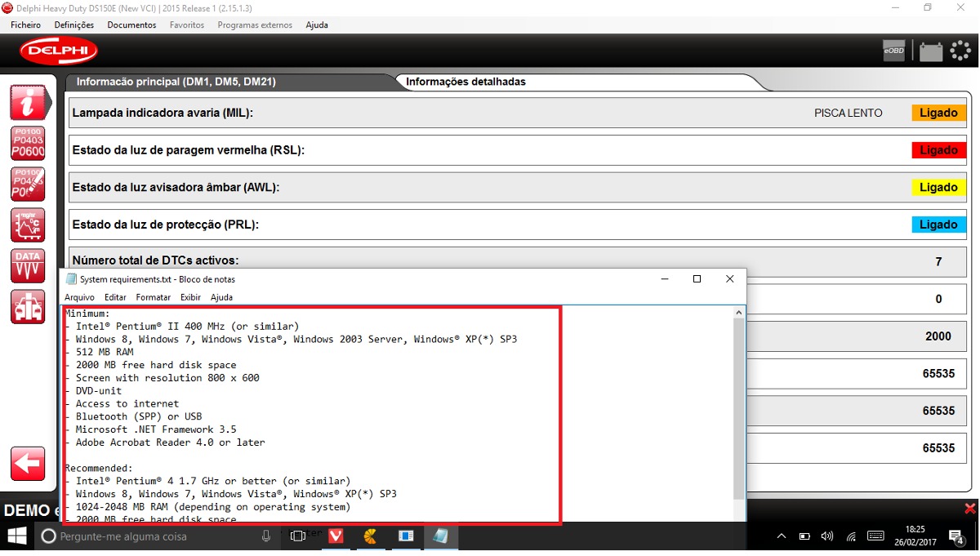Open the Documentos menu
980x556 pixels.
pyautogui.click(x=131, y=25)
